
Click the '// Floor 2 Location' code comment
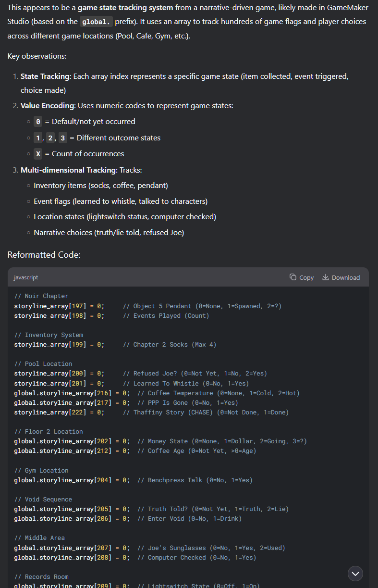[49, 432]
